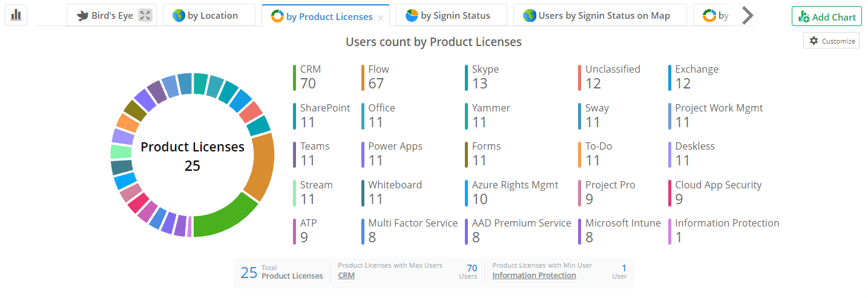Screen dimensions: 868x298
Task: Click the pie icon on by Signin Status tab
Action: (x=412, y=16)
